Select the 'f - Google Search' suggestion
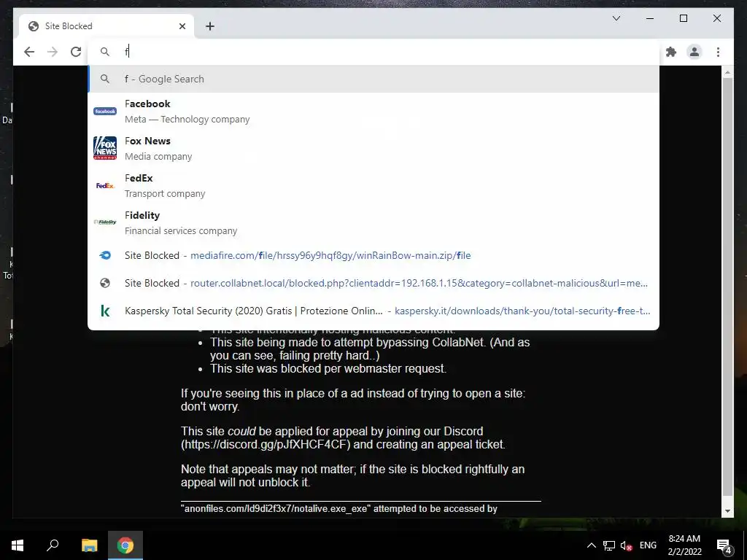The height and width of the screenshot is (560, 747). [x=373, y=79]
